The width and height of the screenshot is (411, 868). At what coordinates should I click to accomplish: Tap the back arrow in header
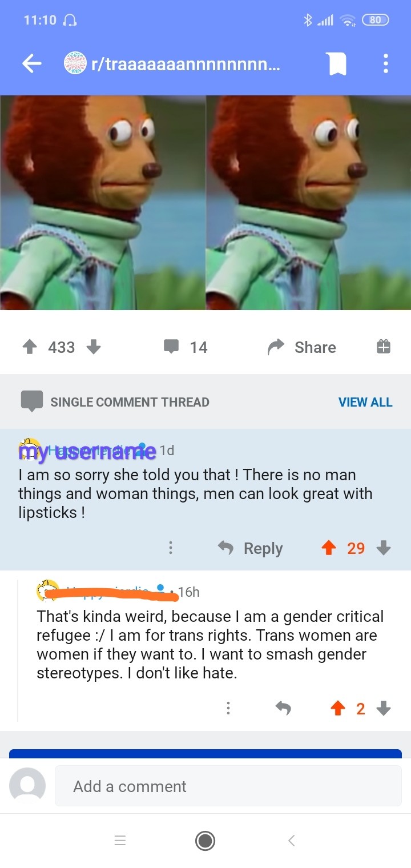click(x=32, y=64)
